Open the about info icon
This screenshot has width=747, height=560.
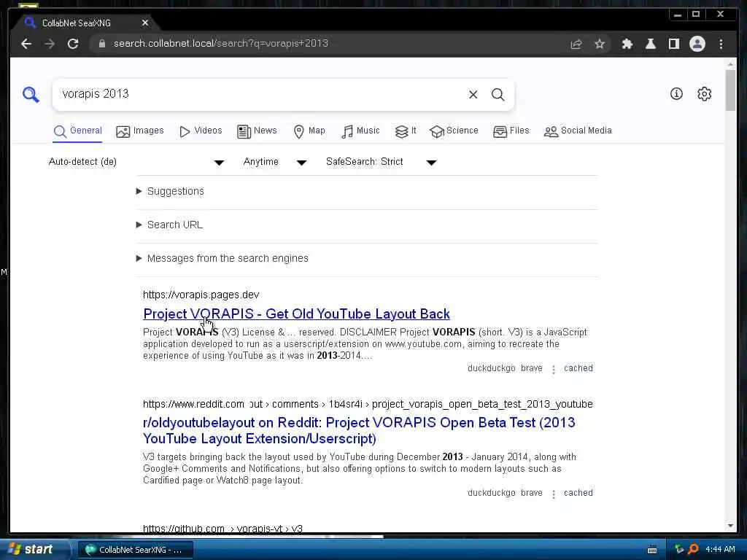click(676, 94)
